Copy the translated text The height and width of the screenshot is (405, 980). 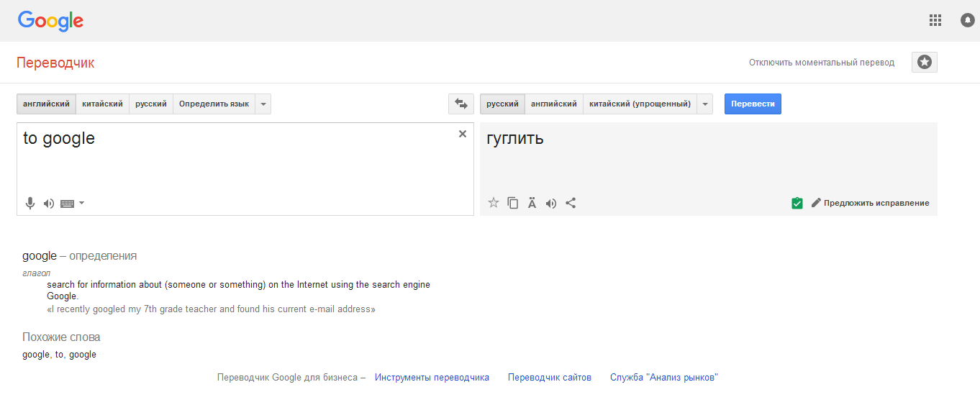point(513,203)
